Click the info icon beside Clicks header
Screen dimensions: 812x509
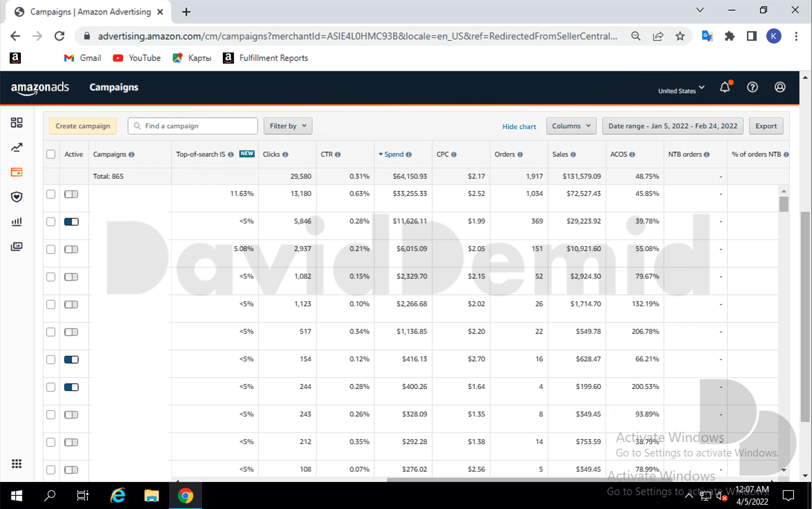coord(285,154)
